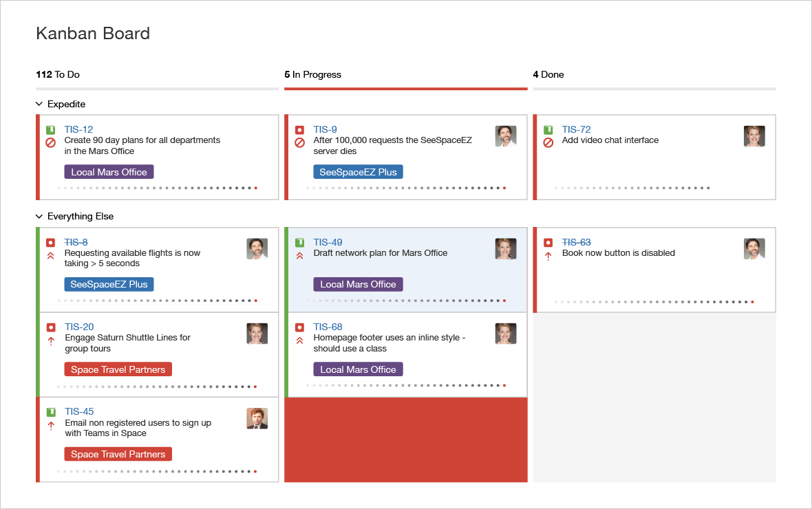Click the bug type icon on TIS-63
The height and width of the screenshot is (509, 812).
[x=548, y=243]
